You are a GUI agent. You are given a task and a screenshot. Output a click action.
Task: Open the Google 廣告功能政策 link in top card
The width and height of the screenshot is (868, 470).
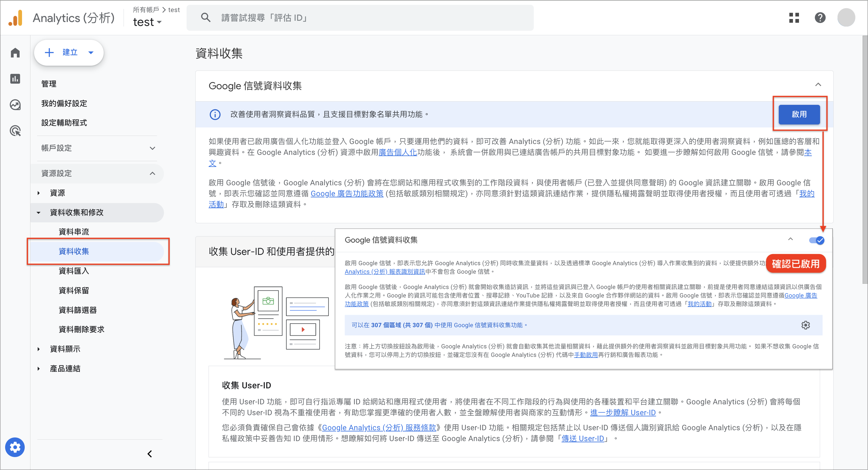pos(347,193)
